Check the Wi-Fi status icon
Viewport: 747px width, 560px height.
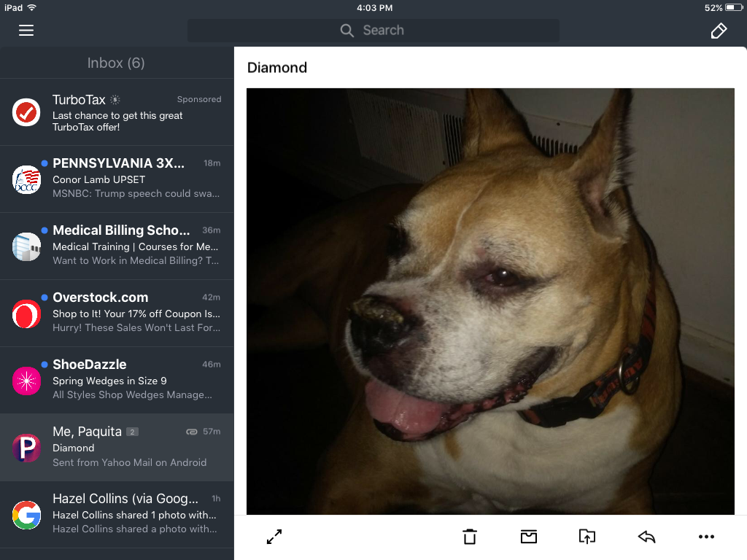click(32, 7)
